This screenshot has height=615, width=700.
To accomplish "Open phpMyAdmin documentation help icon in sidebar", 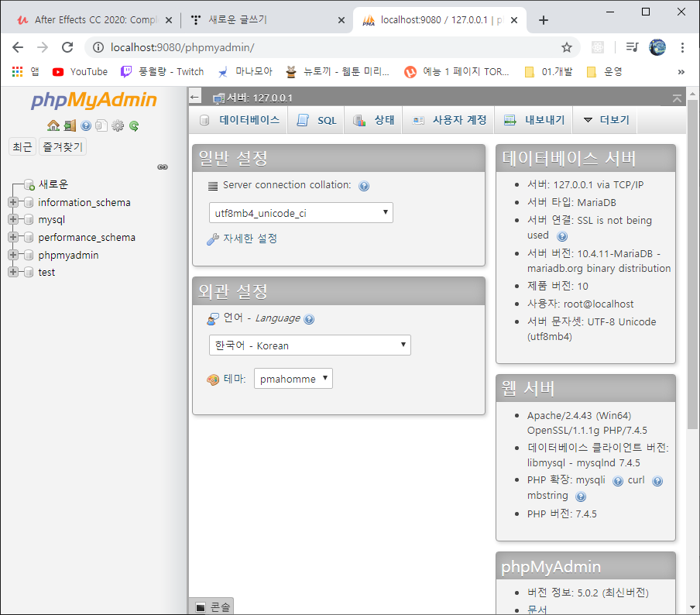I will click(x=86, y=125).
